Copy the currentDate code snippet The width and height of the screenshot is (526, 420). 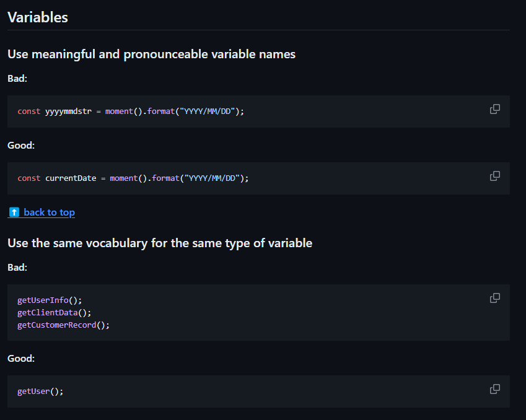[495, 176]
